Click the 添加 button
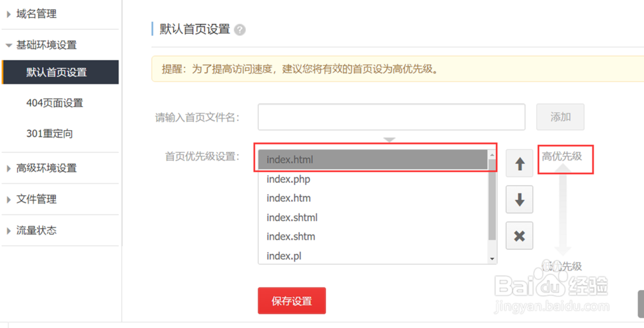644x328 pixels. click(x=560, y=117)
